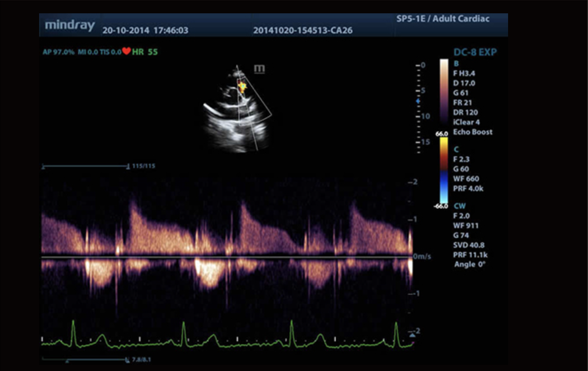This screenshot has width=588, height=371.
Task: Click the dynamic range DR 120
Action: click(x=466, y=112)
